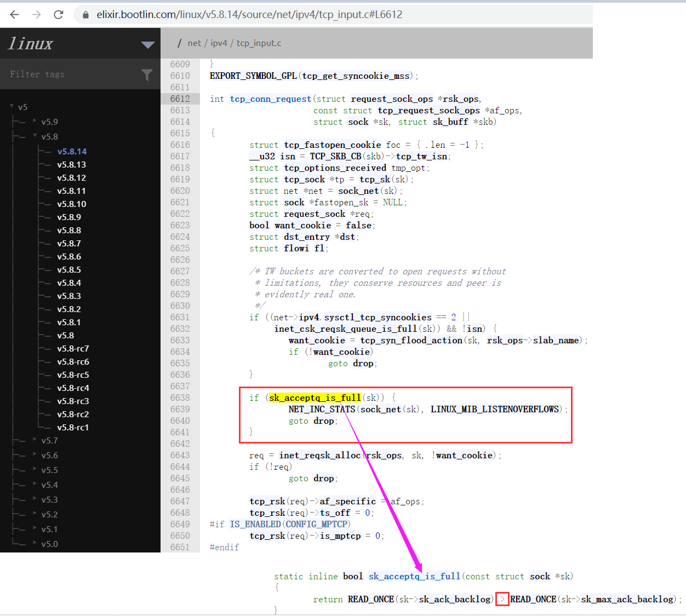This screenshot has width=686, height=616.
Task: Click the filter funnel icon in the sidebar
Action: coord(147,74)
